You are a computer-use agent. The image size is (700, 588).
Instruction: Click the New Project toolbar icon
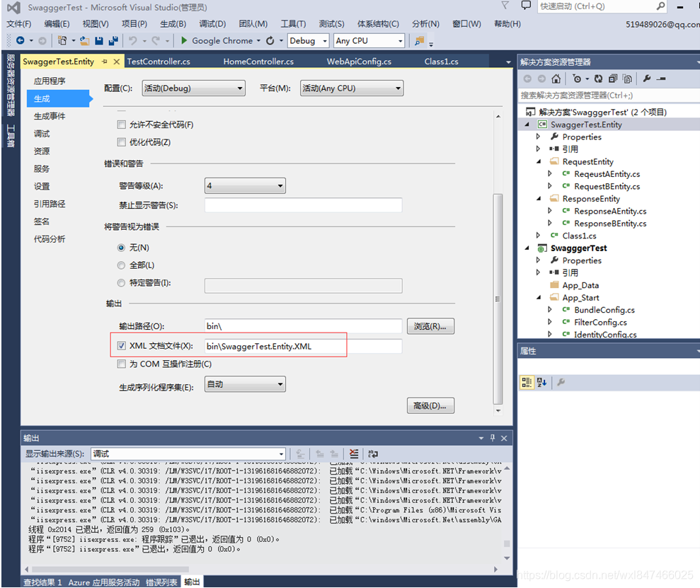62,40
